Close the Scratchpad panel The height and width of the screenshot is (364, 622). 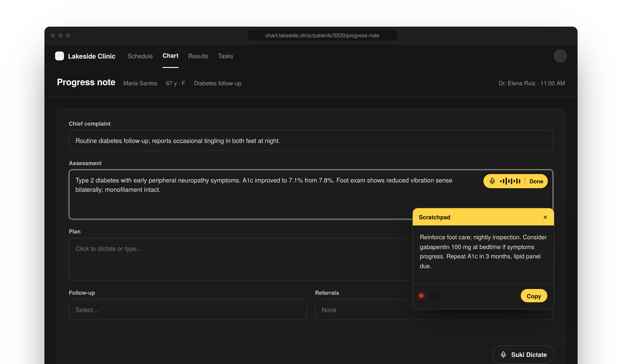click(545, 217)
